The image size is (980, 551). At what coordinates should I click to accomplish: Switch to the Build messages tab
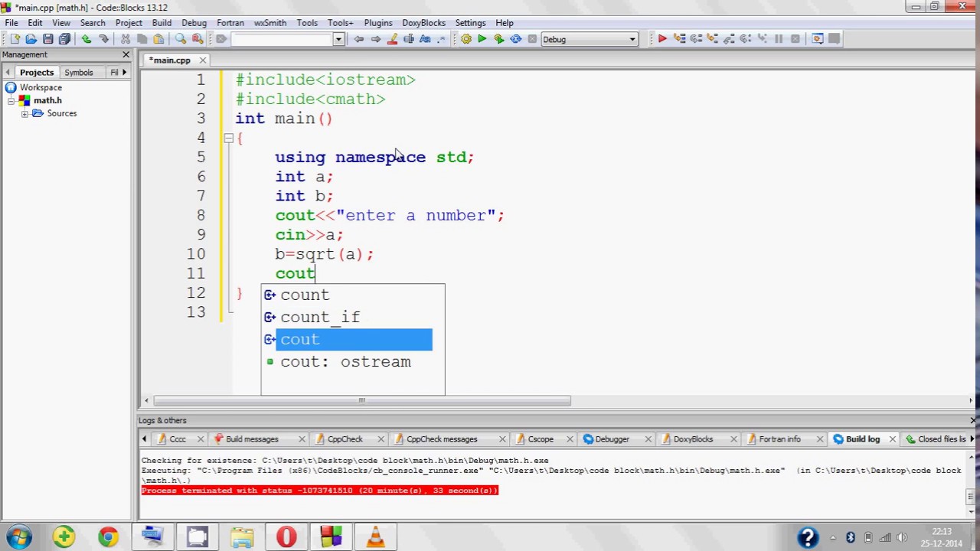tap(252, 439)
